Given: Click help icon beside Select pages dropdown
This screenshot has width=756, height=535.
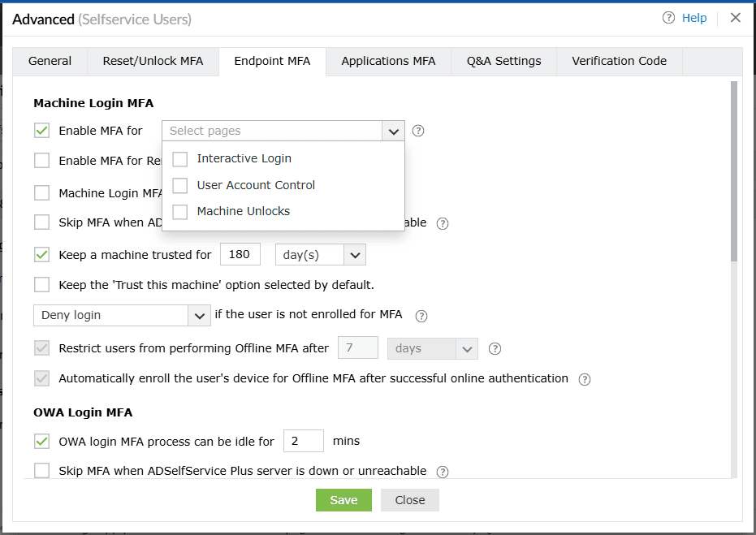Looking at the screenshot, I should pos(418,131).
